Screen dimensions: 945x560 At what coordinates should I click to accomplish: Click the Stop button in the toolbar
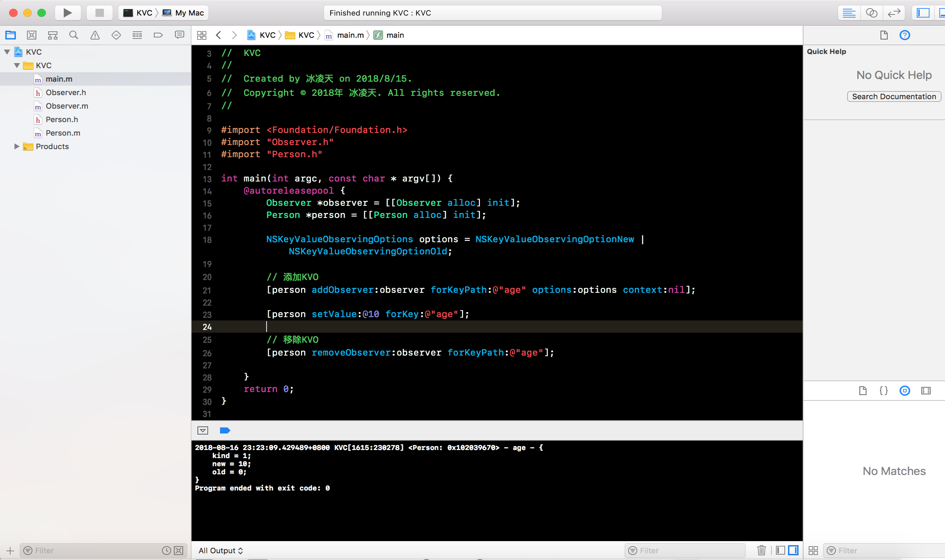pyautogui.click(x=99, y=13)
